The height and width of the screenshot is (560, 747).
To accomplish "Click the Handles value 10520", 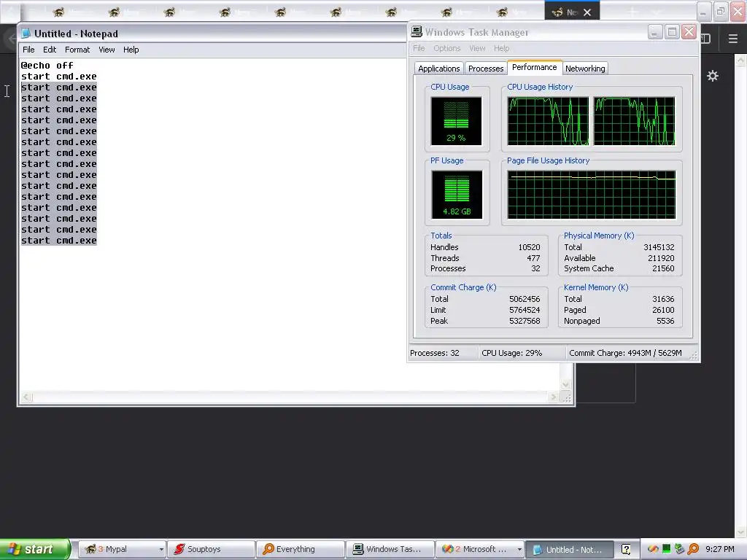I will point(529,247).
